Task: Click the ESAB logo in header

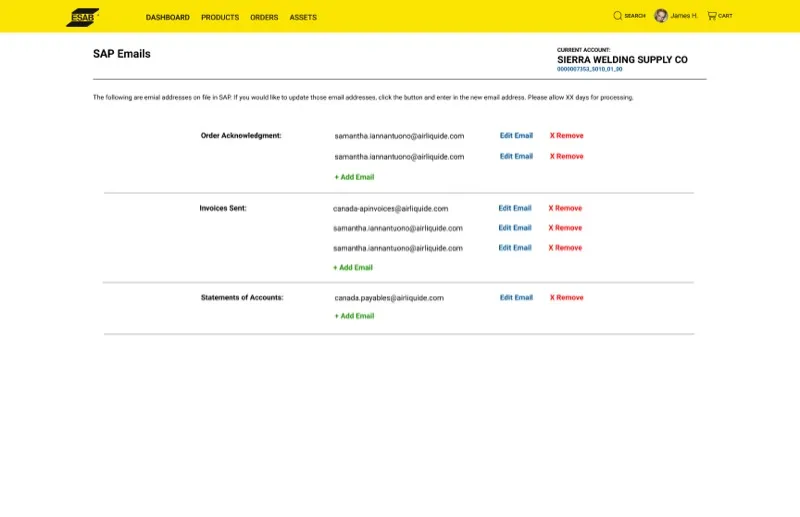Action: (82, 17)
